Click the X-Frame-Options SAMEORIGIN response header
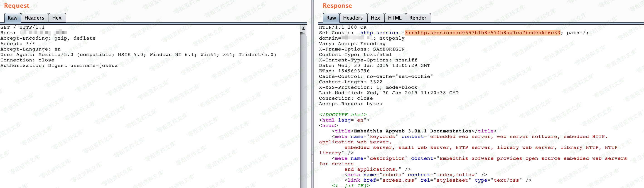This screenshot has width=644, height=188. tap(361, 49)
